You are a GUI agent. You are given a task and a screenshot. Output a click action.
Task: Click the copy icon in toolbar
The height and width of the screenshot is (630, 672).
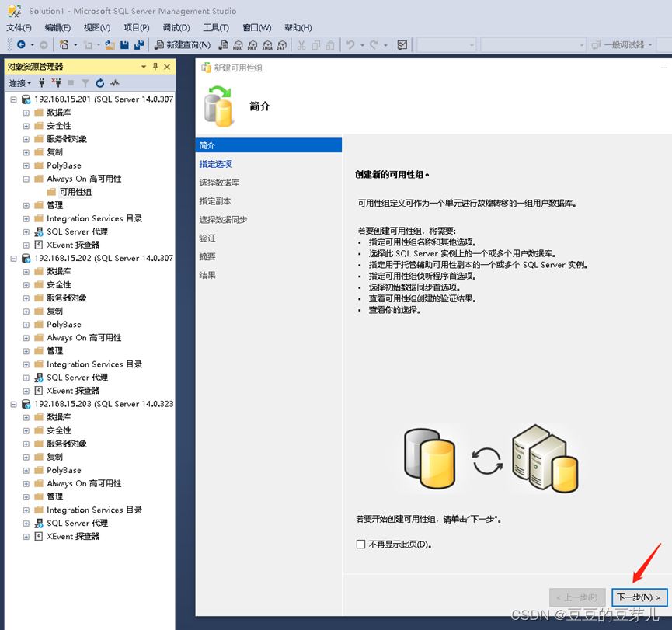(316, 44)
